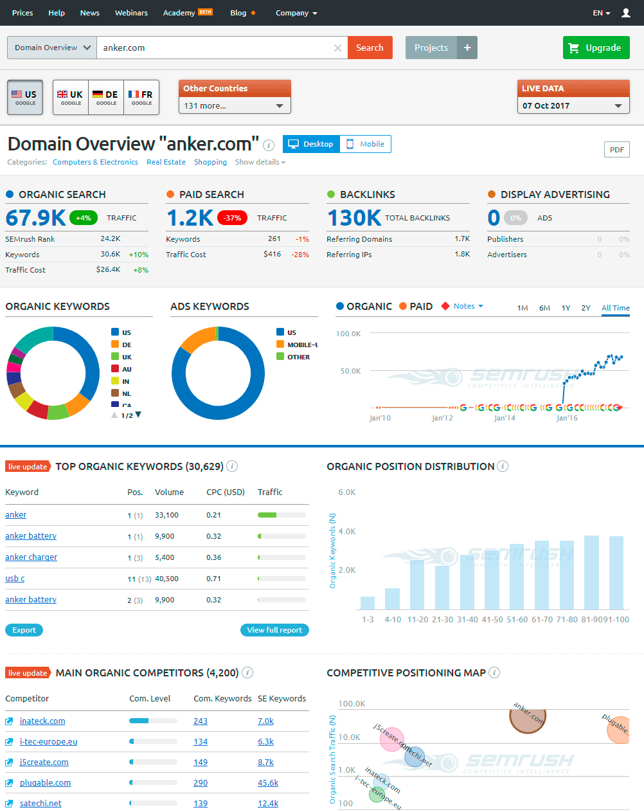
Task: Open the Domain Overview report type dropdown
Action: click(52, 48)
